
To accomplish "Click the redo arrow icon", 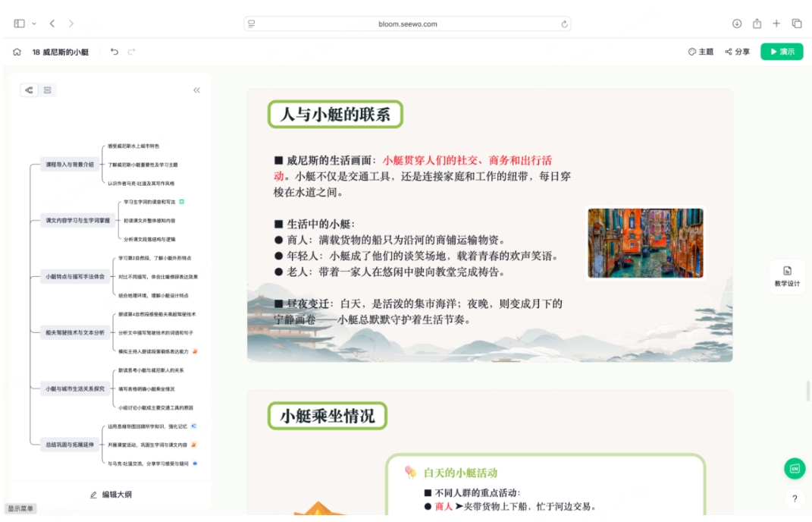I will 132,52.
